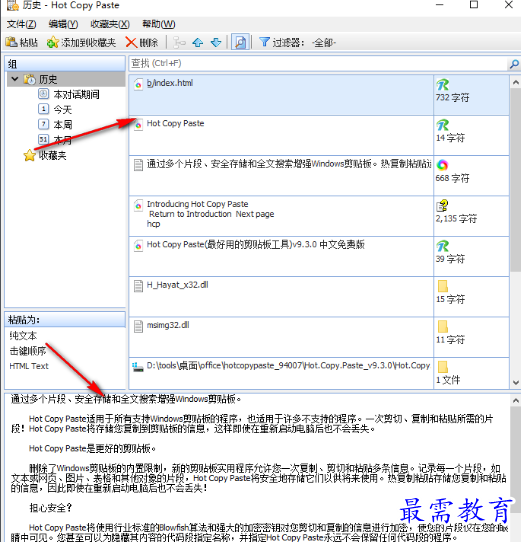Click the blue move down arrow icon
Screen dimensions: 521x542
[216, 43]
